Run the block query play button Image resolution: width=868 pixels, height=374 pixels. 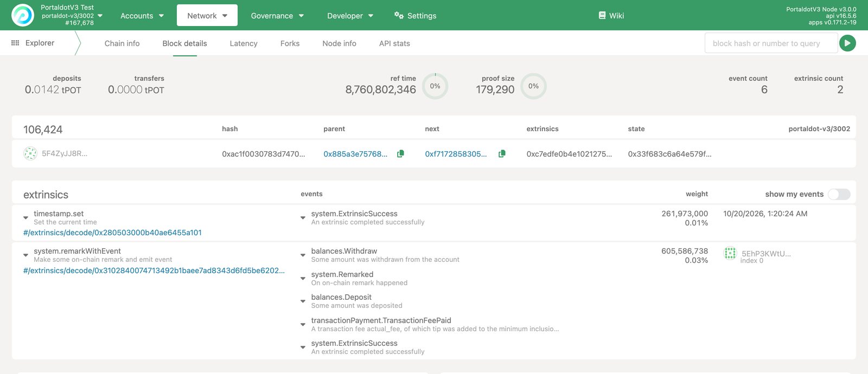pos(847,43)
